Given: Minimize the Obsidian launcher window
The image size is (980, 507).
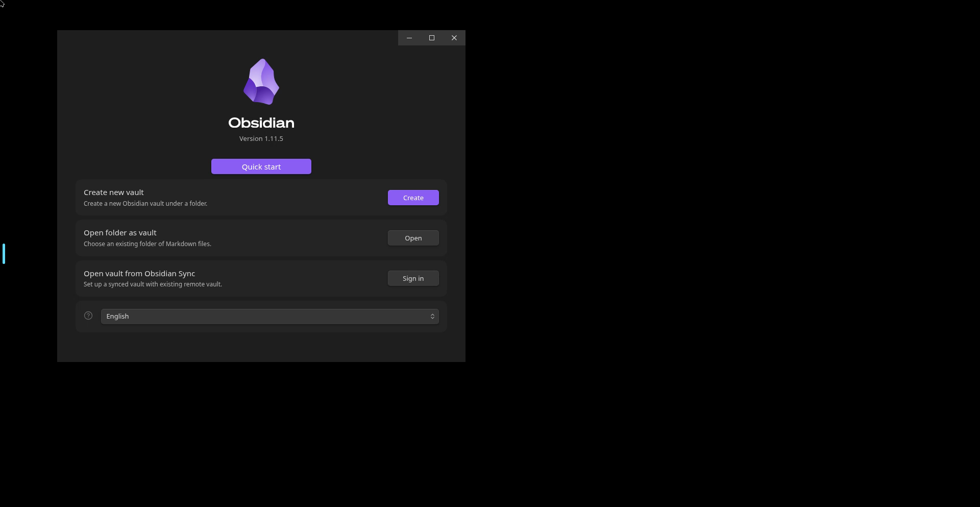Looking at the screenshot, I should [409, 38].
